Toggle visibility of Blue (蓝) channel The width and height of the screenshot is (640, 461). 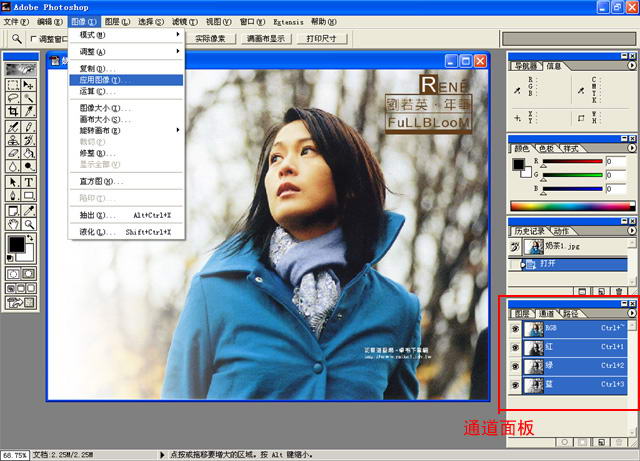(x=515, y=385)
